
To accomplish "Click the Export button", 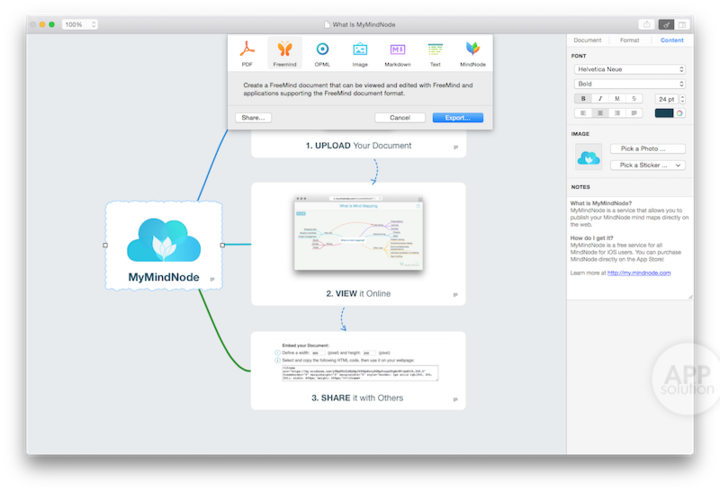I will coord(457,117).
